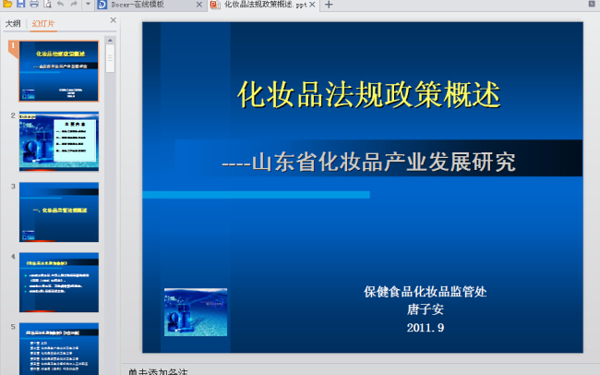Screen dimensions: 600x375
Task: Click the title 化妆品法规政策概述 on the slide
Action: [x=369, y=95]
